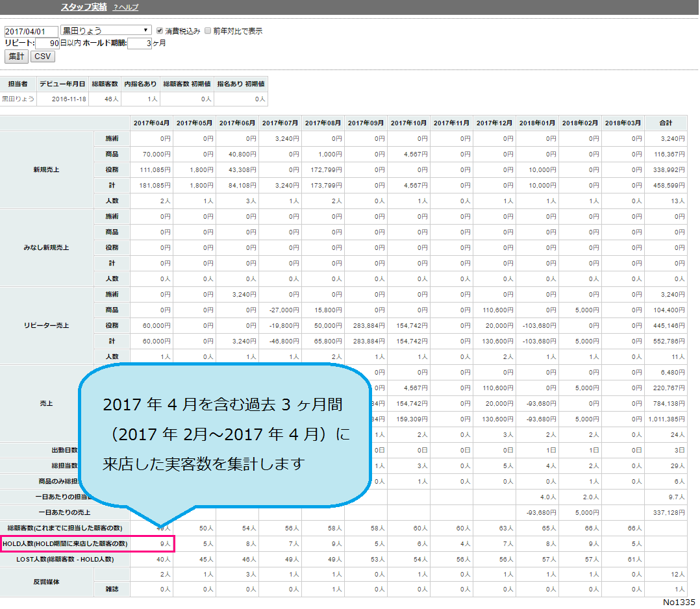Toggle the 消費税込み checkbox

coord(160,31)
